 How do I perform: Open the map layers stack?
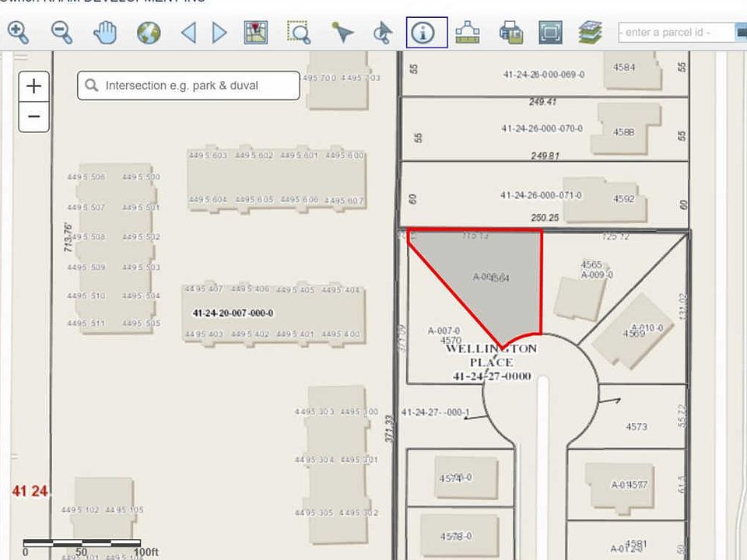[x=591, y=32]
